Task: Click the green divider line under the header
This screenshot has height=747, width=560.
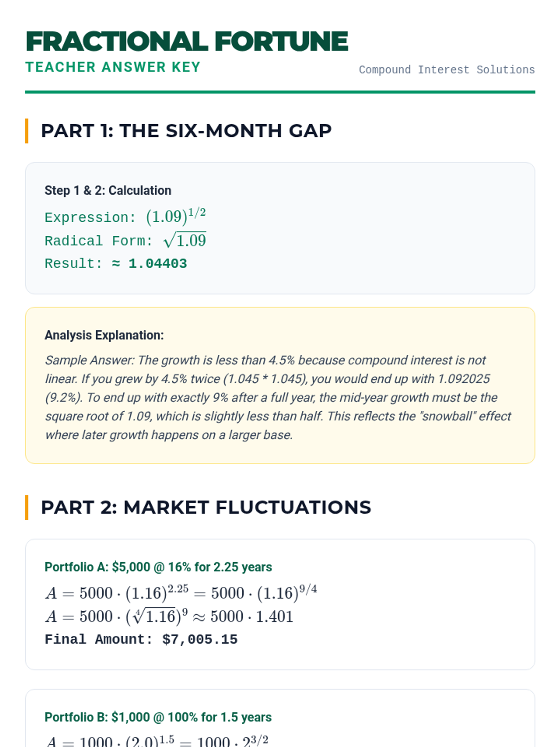Action: [x=280, y=92]
